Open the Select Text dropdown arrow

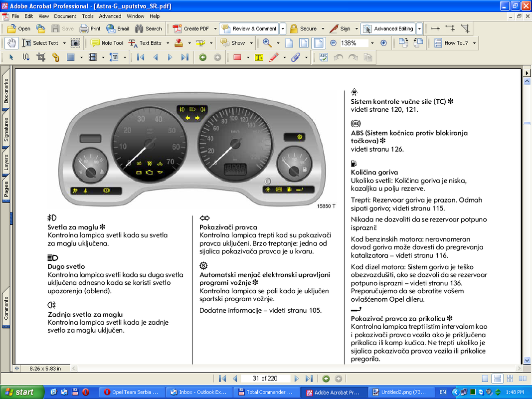coord(64,43)
